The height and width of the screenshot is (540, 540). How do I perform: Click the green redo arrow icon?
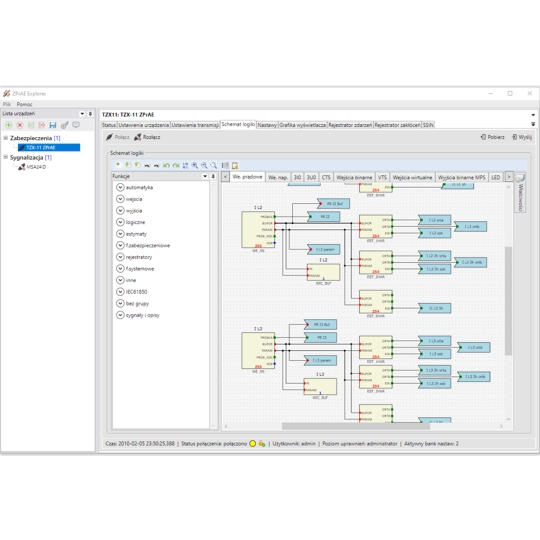click(176, 165)
